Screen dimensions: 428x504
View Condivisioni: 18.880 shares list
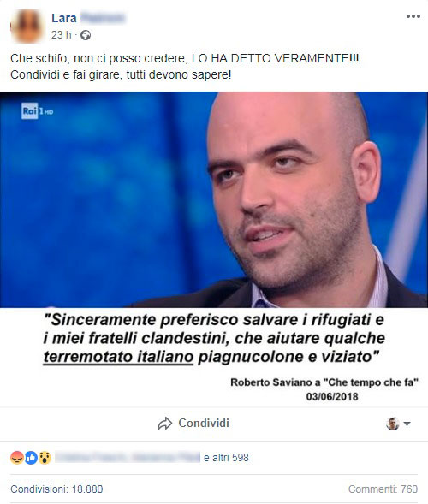[x=56, y=489]
